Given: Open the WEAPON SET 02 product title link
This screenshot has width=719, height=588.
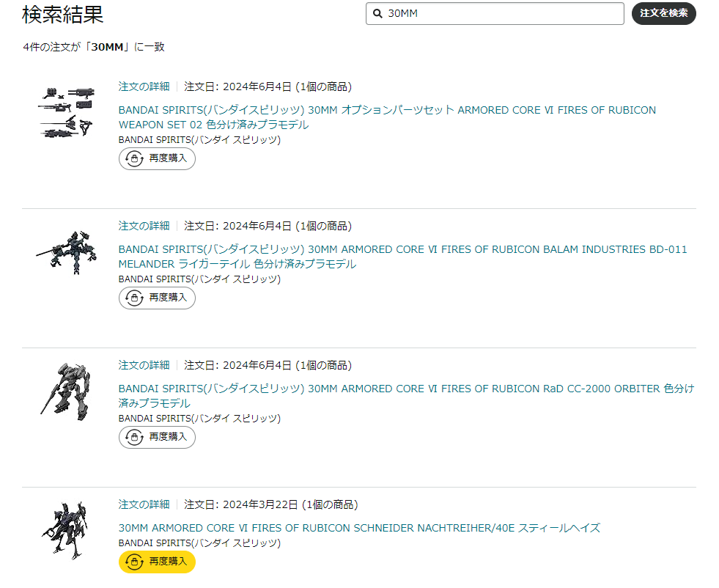Looking at the screenshot, I should coord(387,117).
